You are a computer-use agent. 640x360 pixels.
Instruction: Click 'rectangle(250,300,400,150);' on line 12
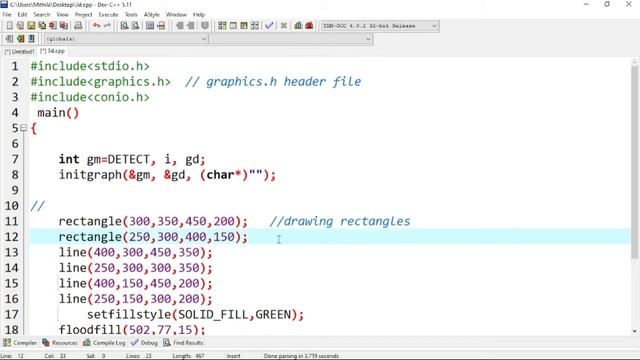(x=153, y=237)
